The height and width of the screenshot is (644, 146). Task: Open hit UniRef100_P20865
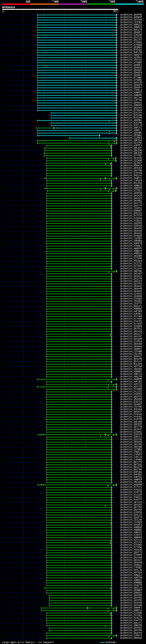tap(131, 389)
